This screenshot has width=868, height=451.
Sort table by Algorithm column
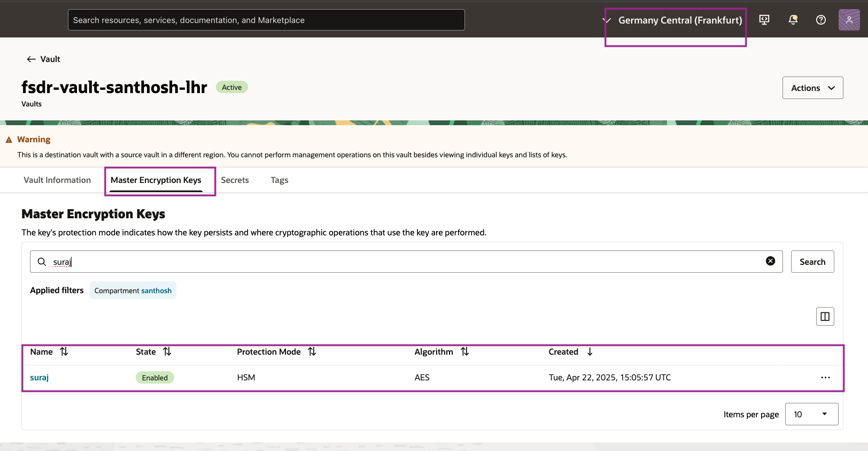[465, 351]
